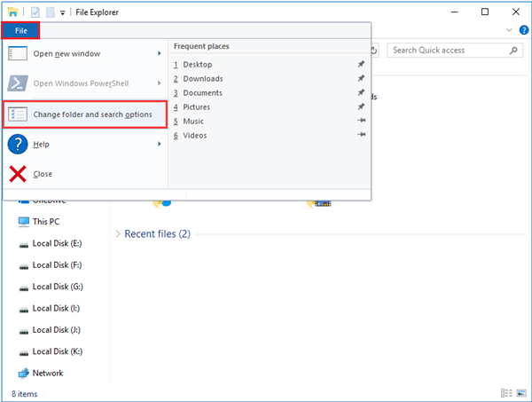Click the Local Disk (G:) drive icon
The height and width of the screenshot is (402, 532).
(x=23, y=288)
